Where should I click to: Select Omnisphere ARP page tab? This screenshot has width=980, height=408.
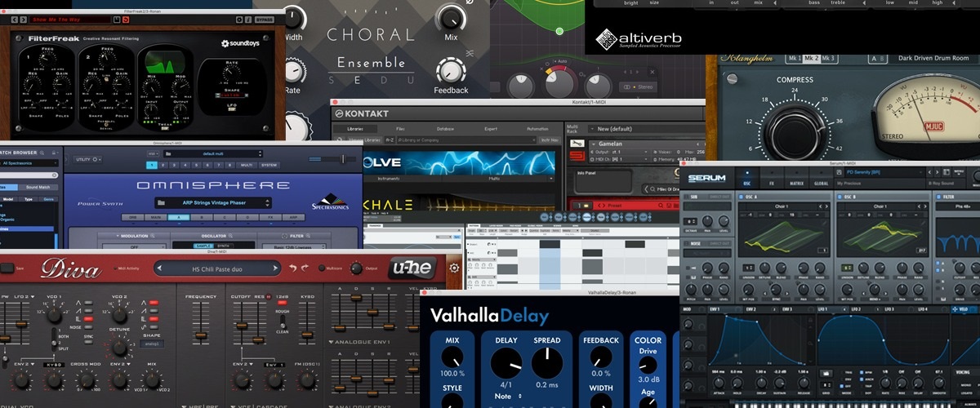(293, 217)
